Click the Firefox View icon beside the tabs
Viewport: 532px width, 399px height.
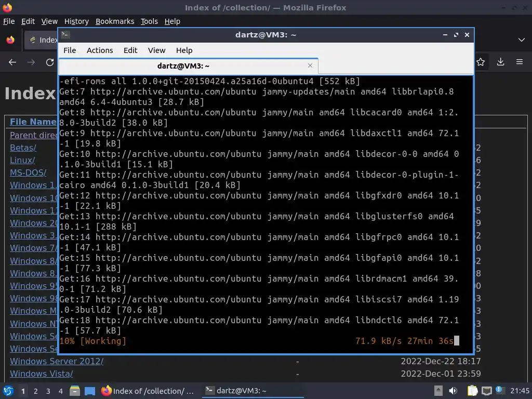10,40
